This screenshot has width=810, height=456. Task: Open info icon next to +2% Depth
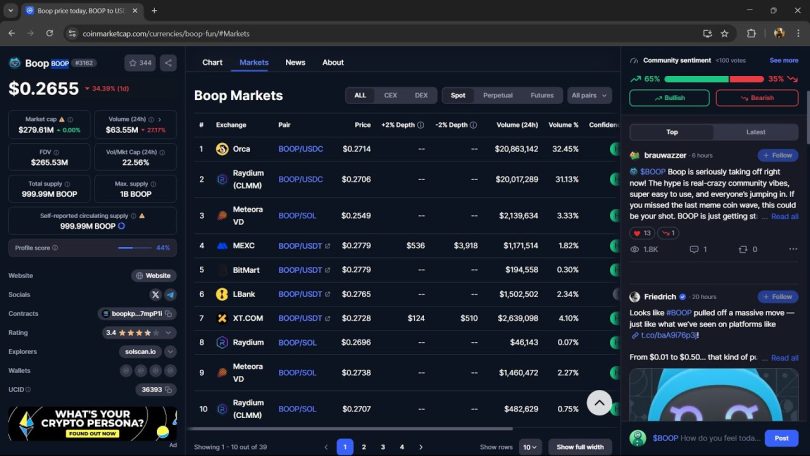tap(420, 125)
